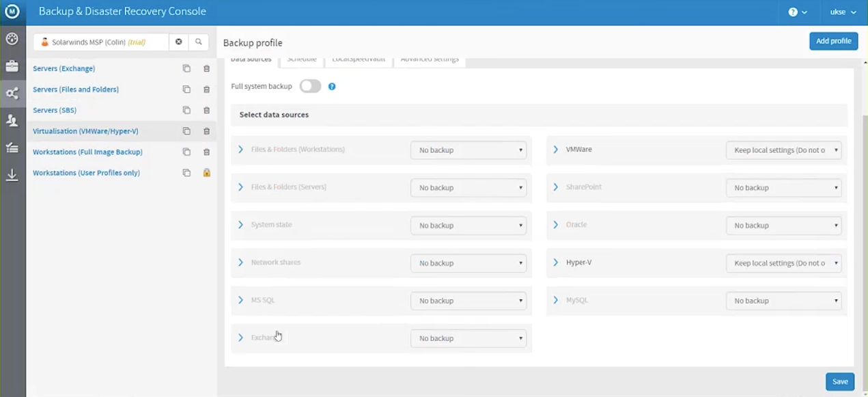Open the Servers (SBS) profile
The width and height of the screenshot is (868, 397).
[x=55, y=110]
